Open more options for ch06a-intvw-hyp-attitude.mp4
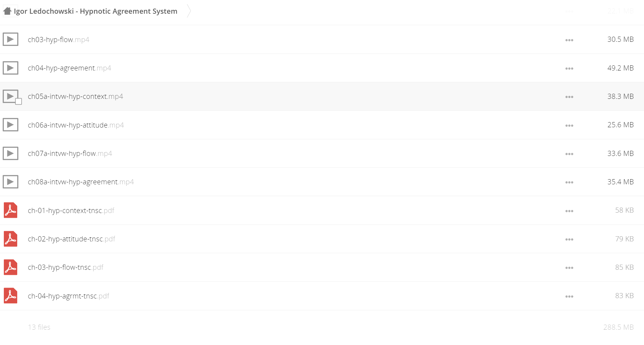This screenshot has height=345, width=644. [569, 126]
